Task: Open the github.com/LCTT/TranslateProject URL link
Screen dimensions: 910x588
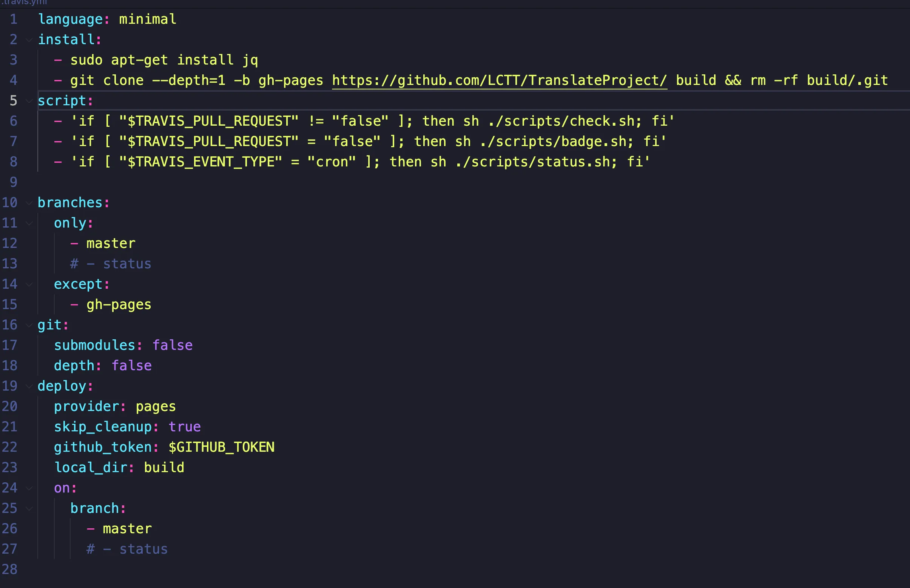Action: coord(499,80)
